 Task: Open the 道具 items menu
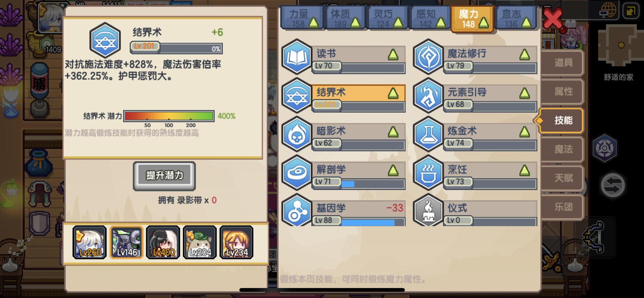click(562, 63)
